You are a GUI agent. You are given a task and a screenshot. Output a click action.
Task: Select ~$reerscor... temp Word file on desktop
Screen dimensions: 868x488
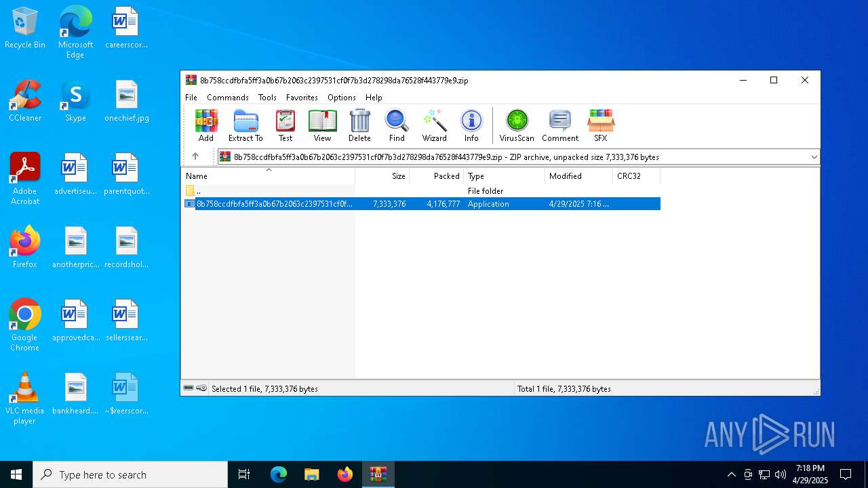click(x=127, y=394)
